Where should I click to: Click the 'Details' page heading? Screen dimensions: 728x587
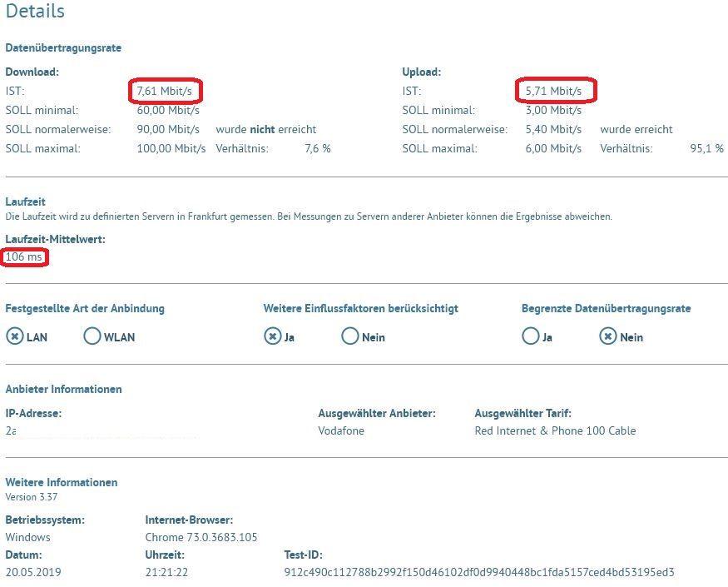click(36, 12)
